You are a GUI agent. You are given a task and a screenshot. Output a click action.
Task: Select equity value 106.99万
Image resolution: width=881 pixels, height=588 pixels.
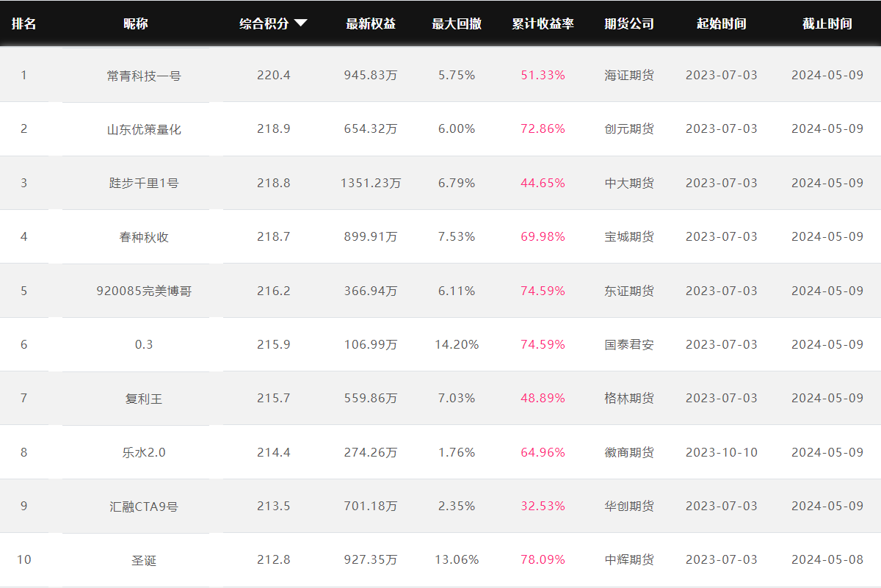coord(371,344)
